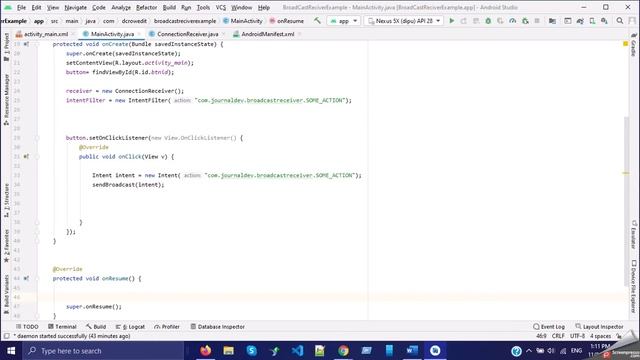Viewport: 640px width, 360px height.
Task: Open the File menu
Action: [21, 7]
